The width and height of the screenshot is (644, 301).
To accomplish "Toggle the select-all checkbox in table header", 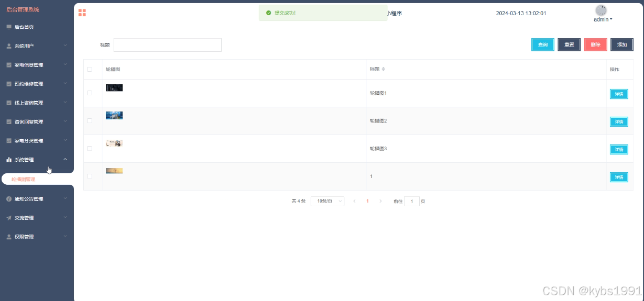I will [x=89, y=69].
